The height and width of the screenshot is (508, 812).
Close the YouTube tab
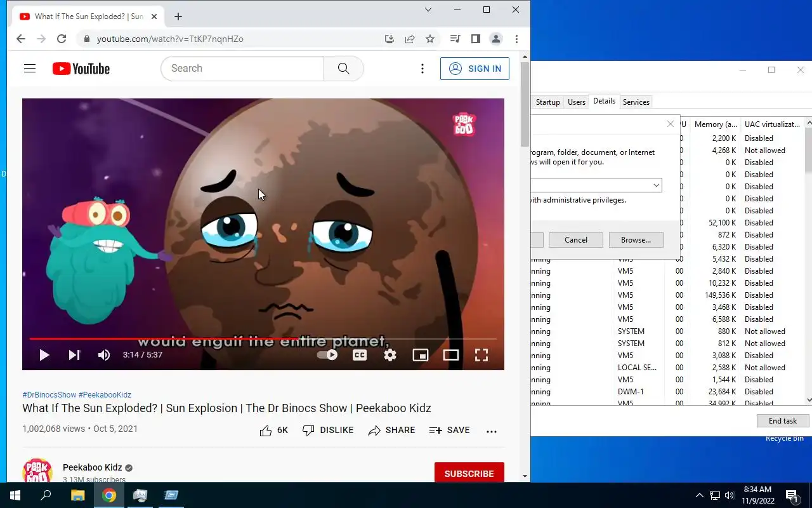click(154, 17)
